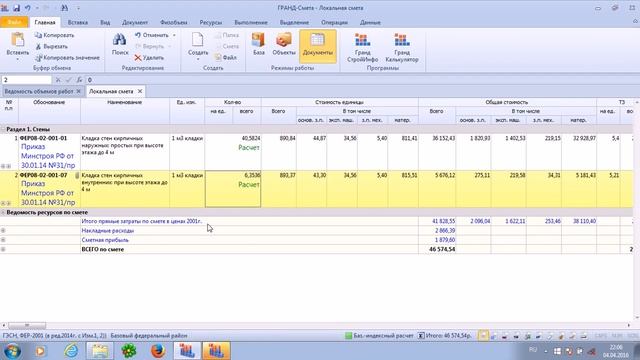Switch to the Ресурсы ribbon tab
Screen dimensions: 640x360
pyautogui.click(x=211, y=22)
